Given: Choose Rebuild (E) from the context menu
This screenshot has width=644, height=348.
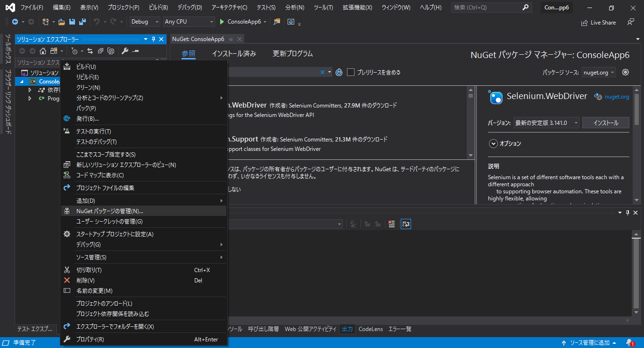Looking at the screenshot, I should [144, 77].
